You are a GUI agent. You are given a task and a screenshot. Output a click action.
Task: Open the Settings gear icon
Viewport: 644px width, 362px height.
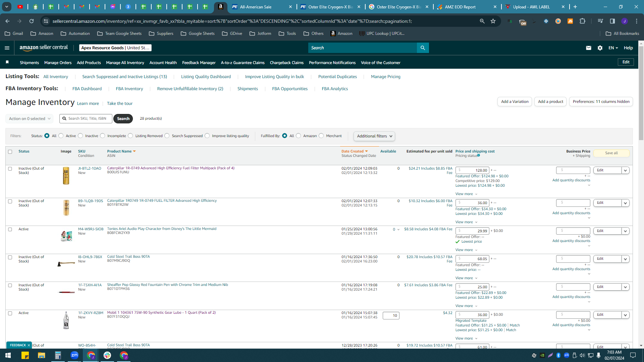click(x=600, y=48)
